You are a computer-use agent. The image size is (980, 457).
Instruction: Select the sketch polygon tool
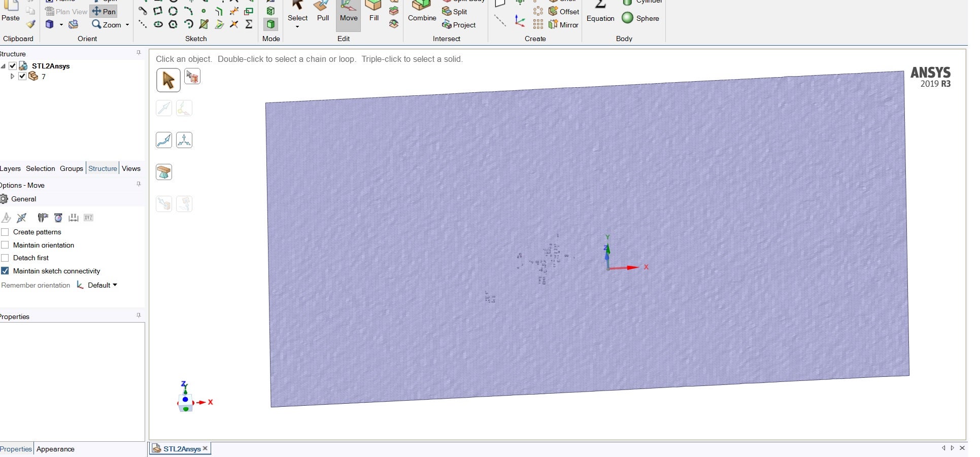[173, 24]
